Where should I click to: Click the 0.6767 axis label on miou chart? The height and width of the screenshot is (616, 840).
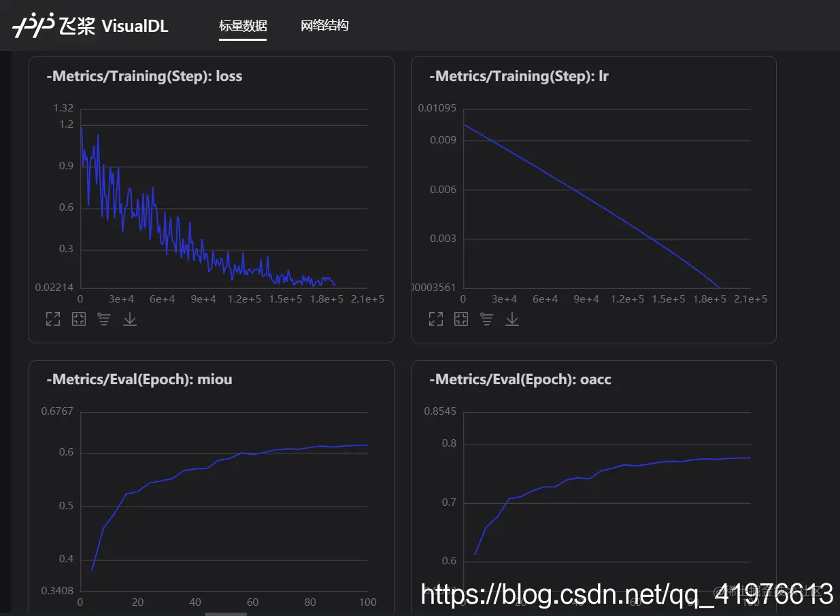58,411
